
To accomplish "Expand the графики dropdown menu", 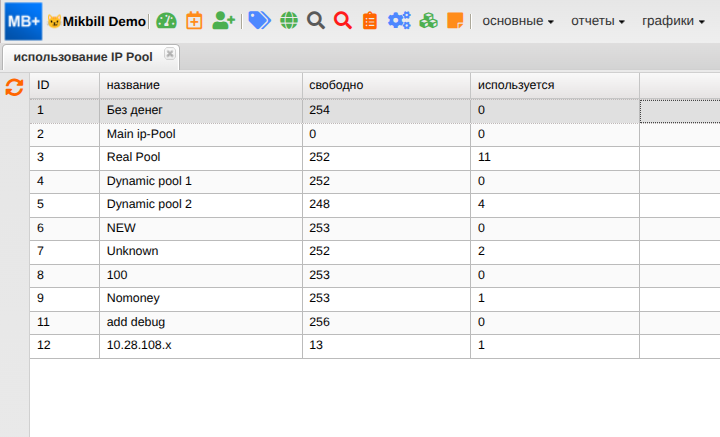I will click(x=673, y=21).
